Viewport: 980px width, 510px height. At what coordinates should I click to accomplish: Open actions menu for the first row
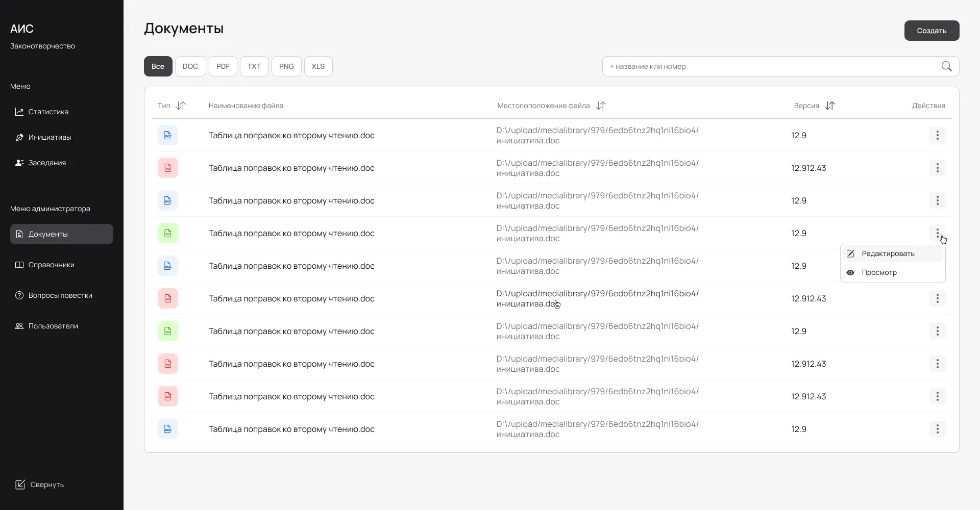click(937, 135)
